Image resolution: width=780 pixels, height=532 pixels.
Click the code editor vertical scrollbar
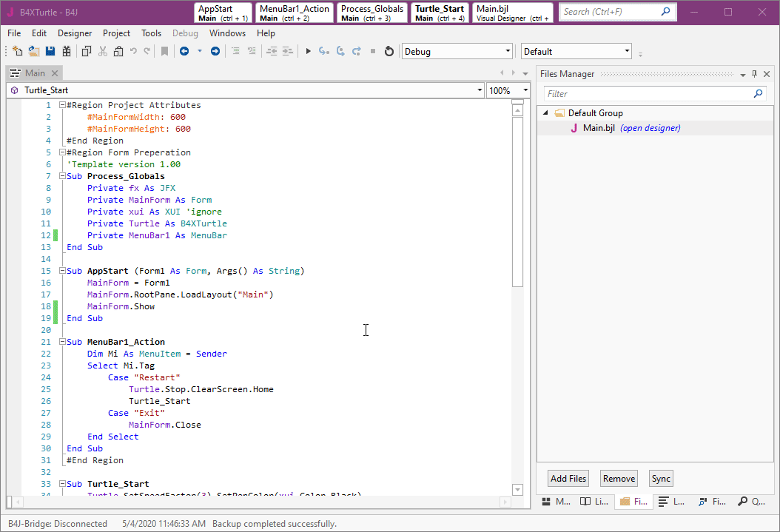click(x=517, y=200)
